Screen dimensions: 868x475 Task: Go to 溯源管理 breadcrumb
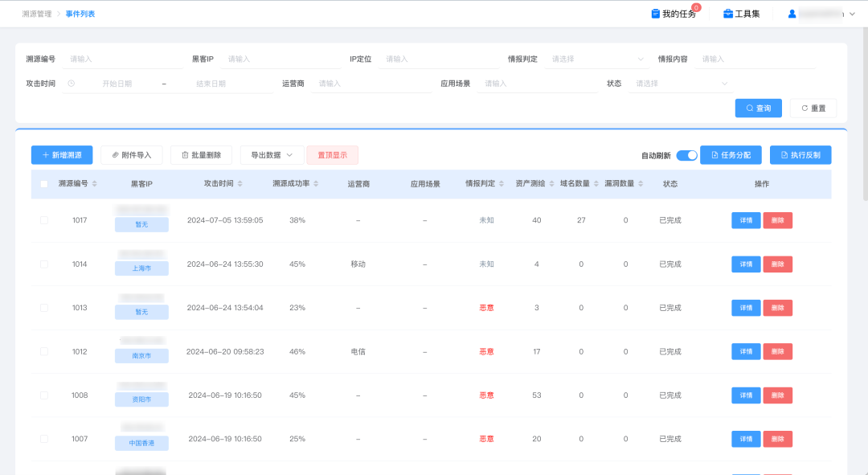pyautogui.click(x=37, y=14)
